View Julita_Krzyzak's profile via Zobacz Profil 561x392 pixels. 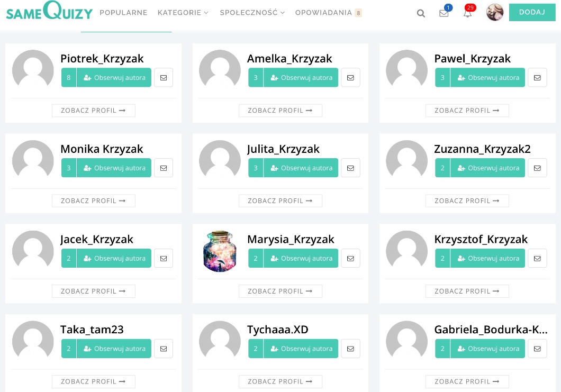[280, 201]
